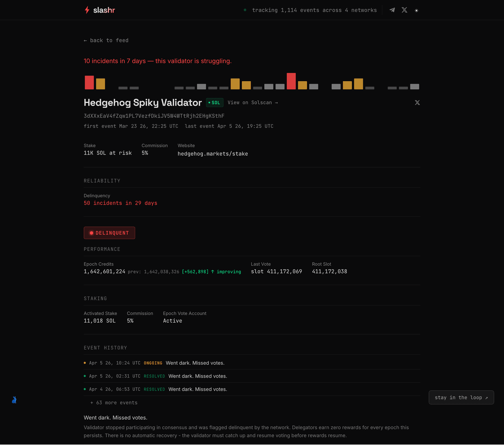
Task: Click the first red bar in incident chart
Action: click(89, 82)
